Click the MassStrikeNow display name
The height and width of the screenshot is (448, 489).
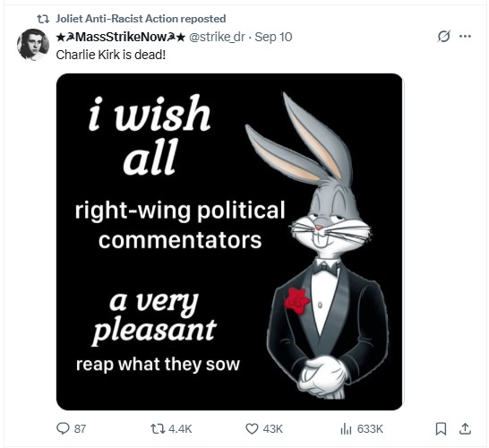tap(121, 37)
